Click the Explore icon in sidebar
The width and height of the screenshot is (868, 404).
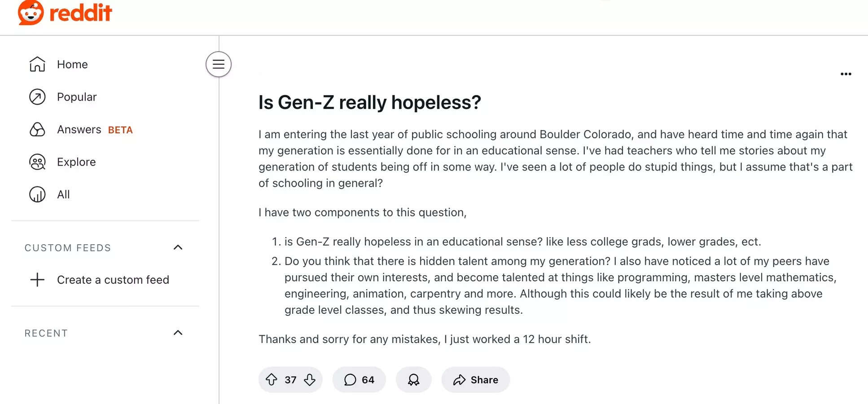click(37, 162)
